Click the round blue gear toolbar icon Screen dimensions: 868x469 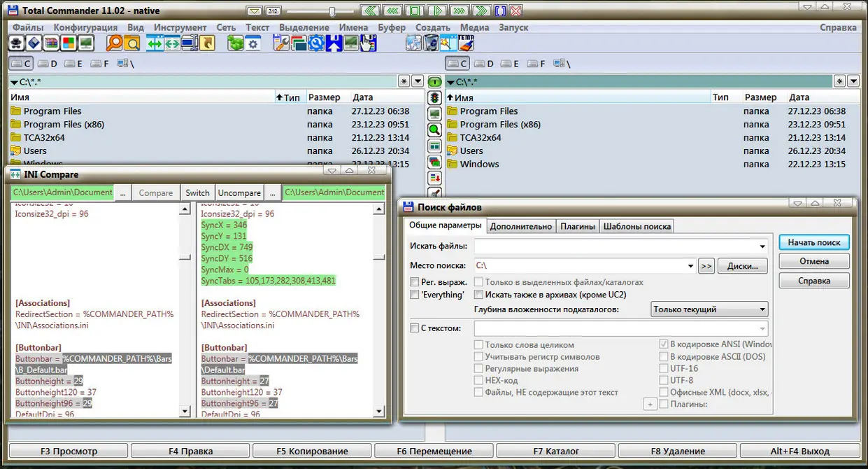coord(316,43)
